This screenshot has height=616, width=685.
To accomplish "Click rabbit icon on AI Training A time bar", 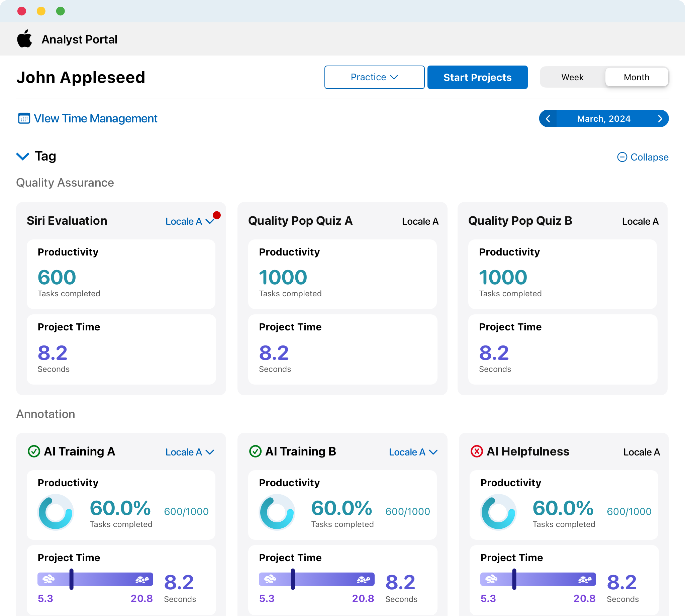I will click(x=49, y=579).
